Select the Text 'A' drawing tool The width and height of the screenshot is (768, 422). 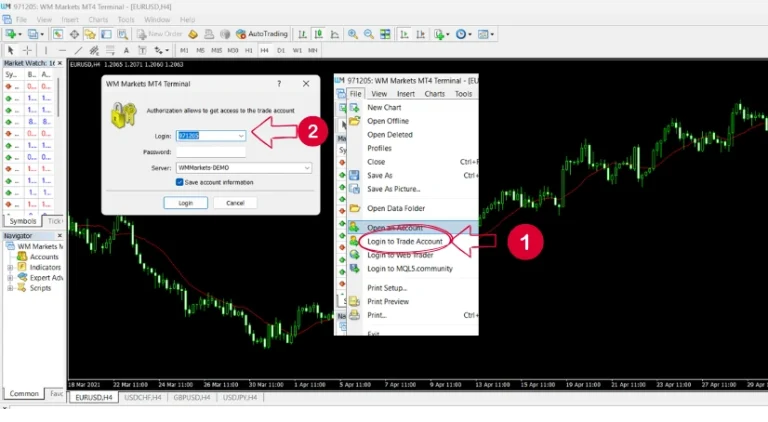point(126,50)
